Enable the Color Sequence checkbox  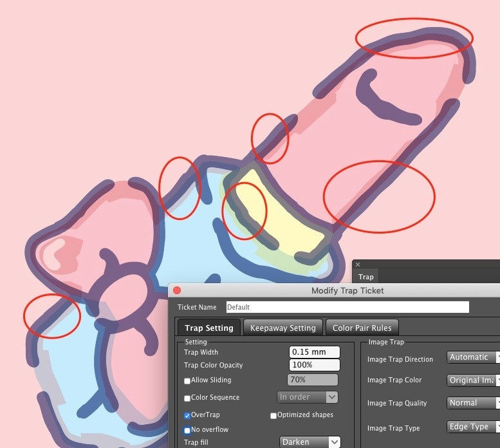[x=187, y=398]
